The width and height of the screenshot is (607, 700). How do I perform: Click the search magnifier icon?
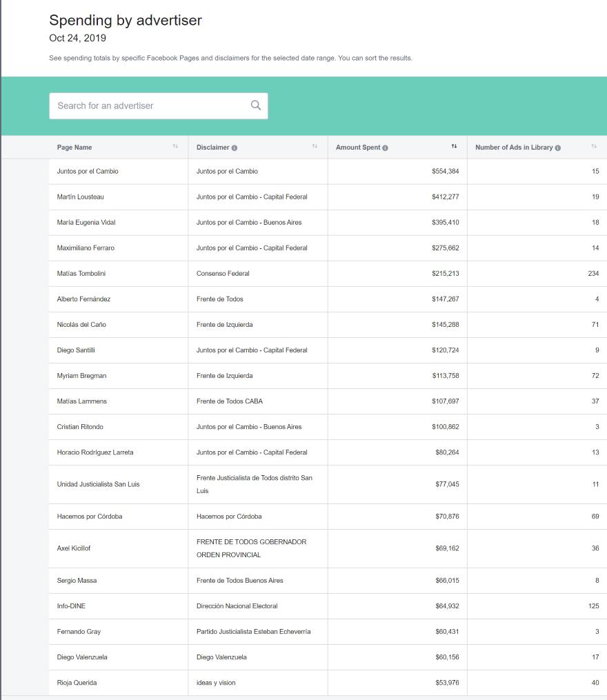[x=256, y=106]
